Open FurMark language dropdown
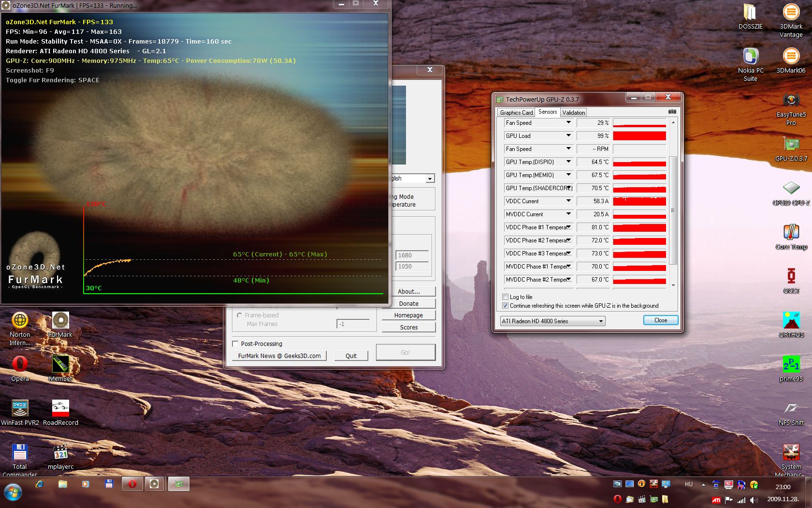812x508 pixels. coord(429,179)
